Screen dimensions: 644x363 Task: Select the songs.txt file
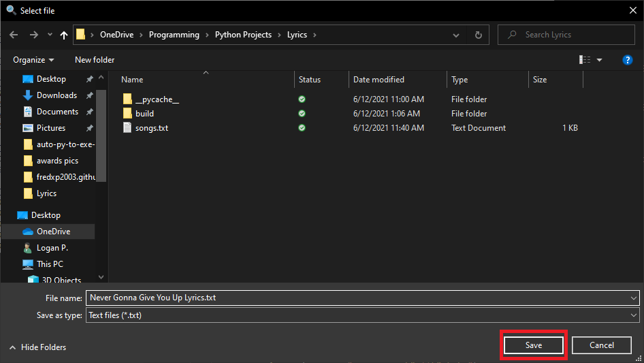(x=152, y=128)
